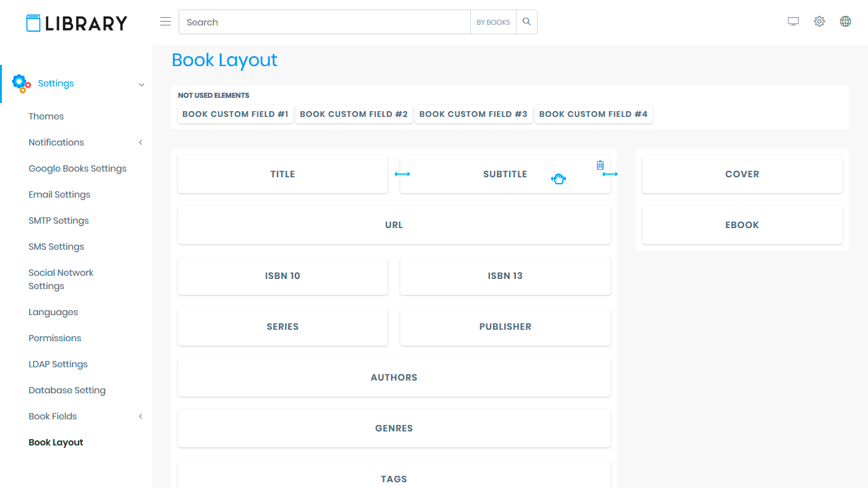Expand the Book Fields submenu
This screenshot has height=488, width=868.
pyautogui.click(x=140, y=416)
